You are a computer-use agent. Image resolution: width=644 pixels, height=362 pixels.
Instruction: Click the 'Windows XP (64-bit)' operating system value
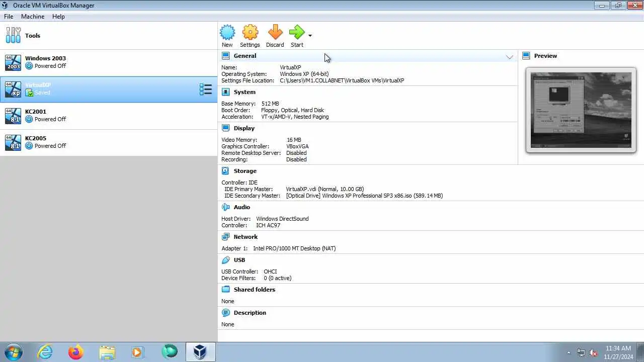pos(304,74)
